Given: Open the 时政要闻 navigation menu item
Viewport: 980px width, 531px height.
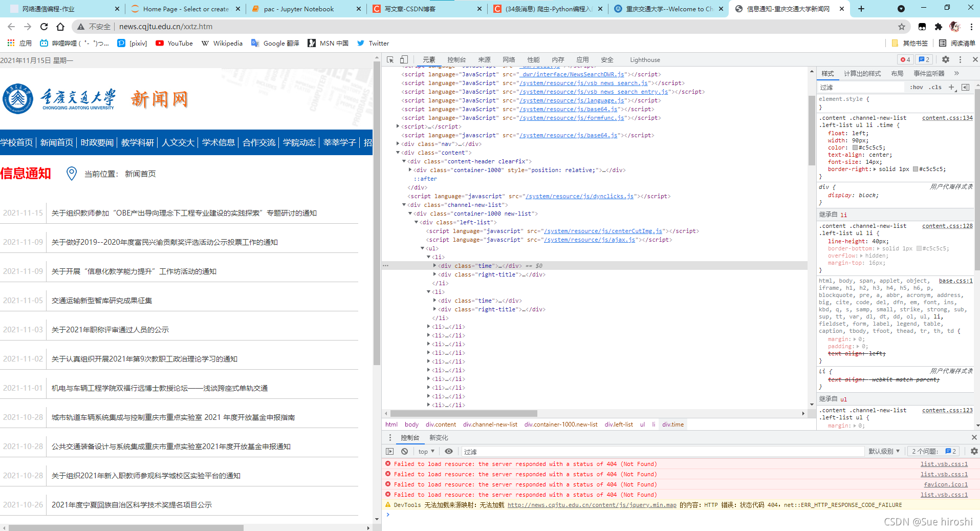Looking at the screenshot, I should (97, 142).
